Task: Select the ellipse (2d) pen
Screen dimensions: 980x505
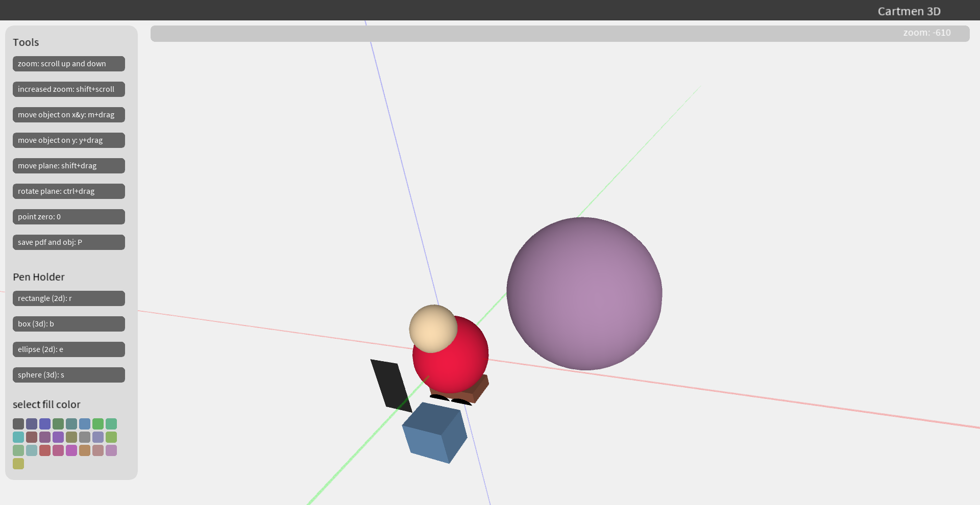Action: click(68, 349)
